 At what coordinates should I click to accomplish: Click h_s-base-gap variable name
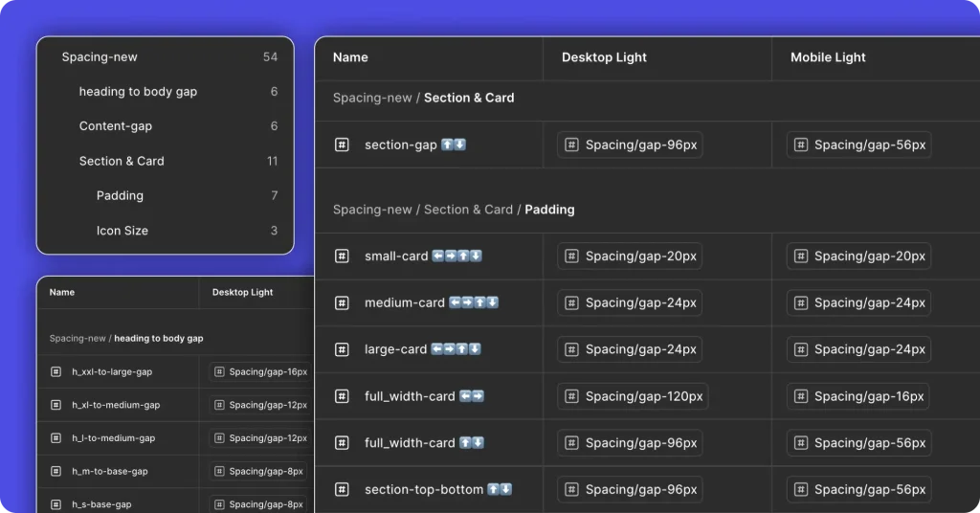click(101, 504)
